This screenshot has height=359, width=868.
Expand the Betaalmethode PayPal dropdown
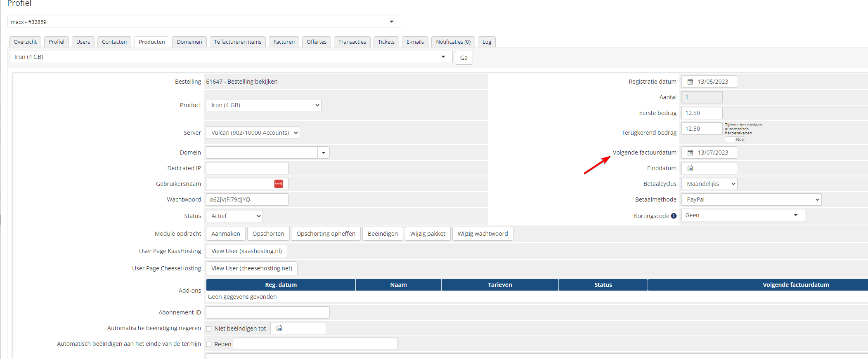(751, 199)
